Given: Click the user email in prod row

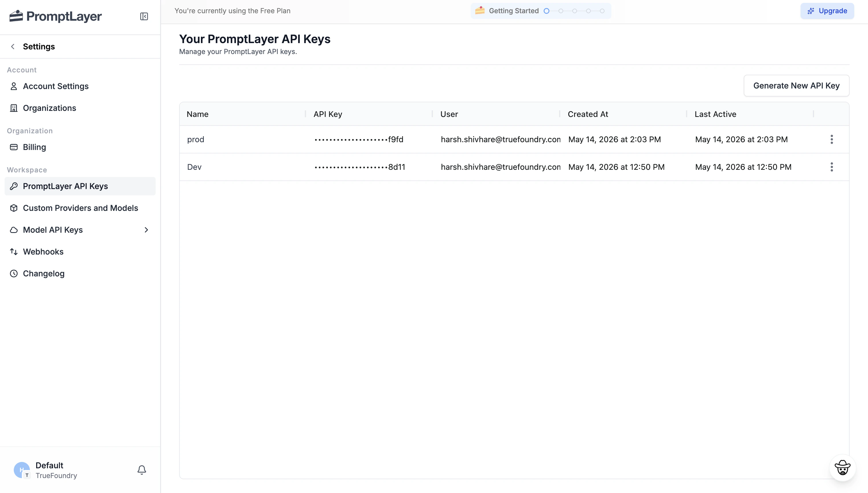Looking at the screenshot, I should coord(501,140).
